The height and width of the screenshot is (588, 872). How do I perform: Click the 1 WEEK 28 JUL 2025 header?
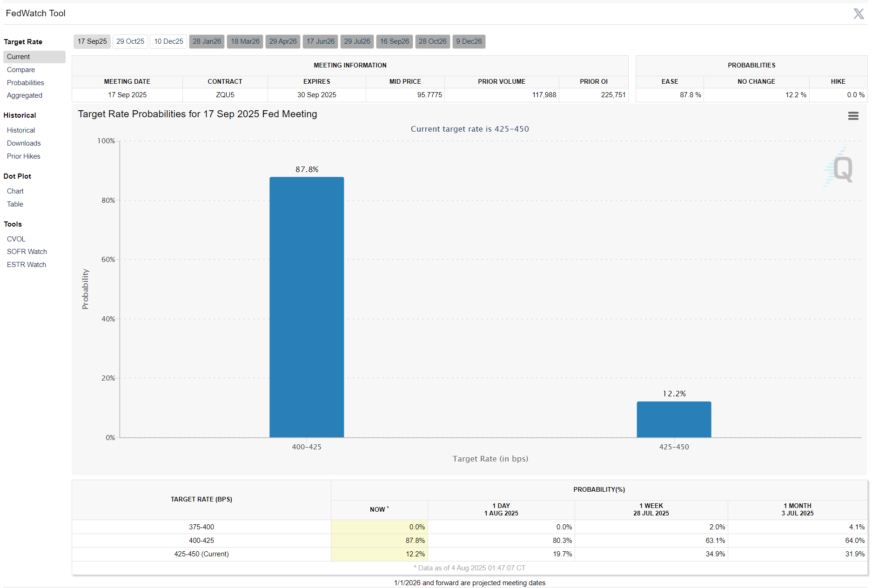tap(651, 510)
